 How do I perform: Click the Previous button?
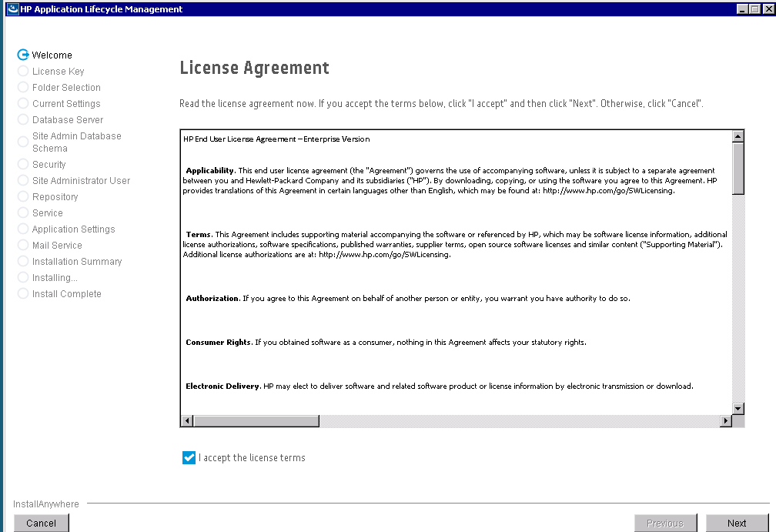click(x=665, y=523)
